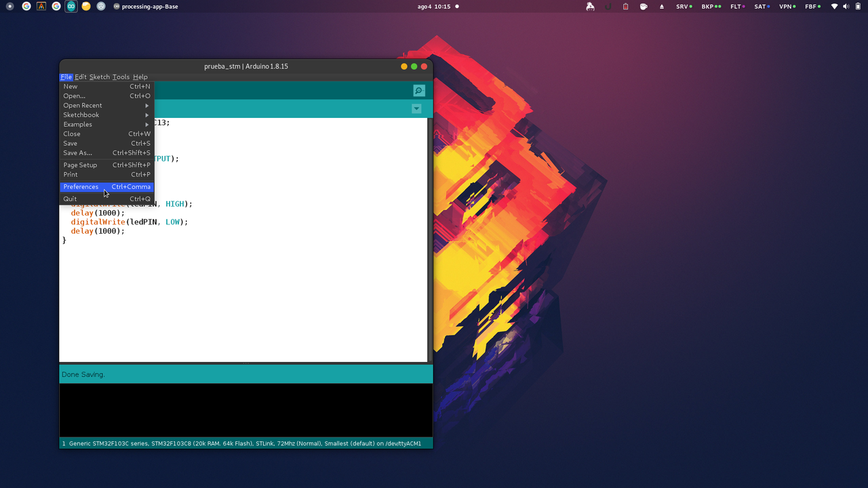Open the clock showing ago 4 10:15
The image size is (868, 488).
tap(434, 6)
